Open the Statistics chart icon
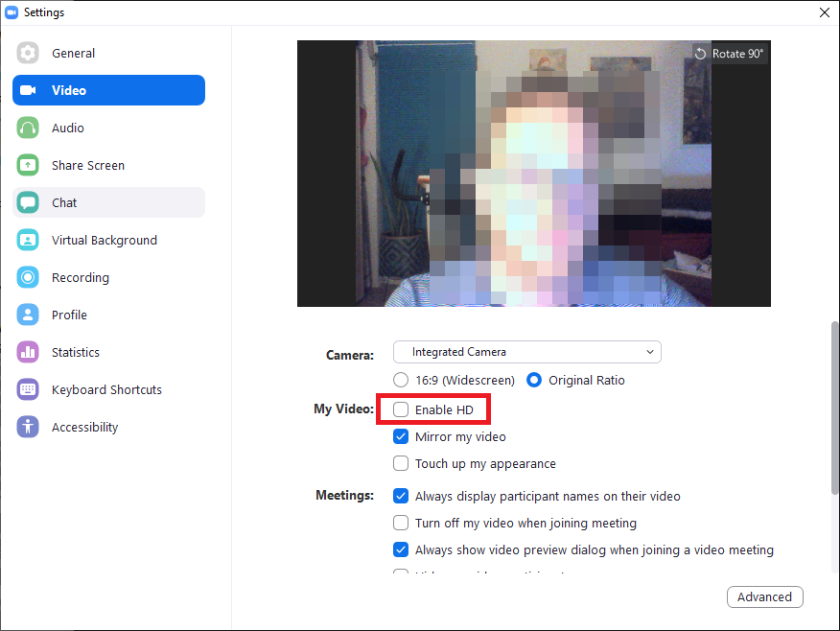Image resolution: width=840 pixels, height=631 pixels. pyautogui.click(x=28, y=352)
